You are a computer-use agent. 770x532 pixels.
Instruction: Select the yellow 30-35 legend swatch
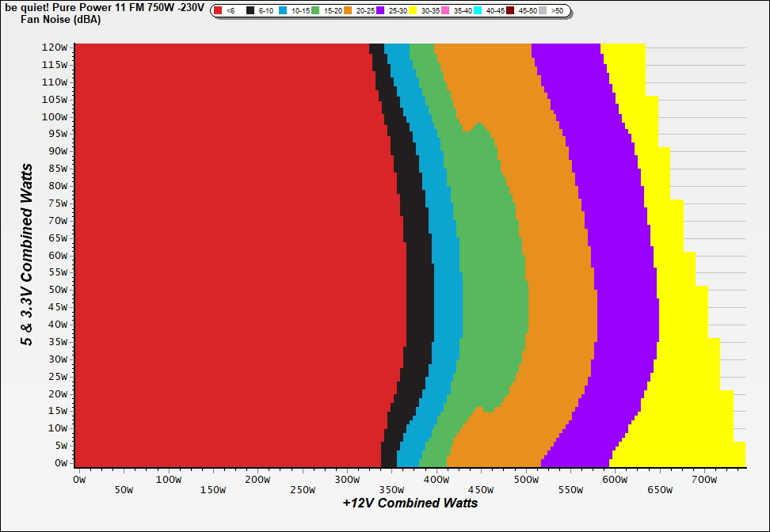click(x=414, y=11)
